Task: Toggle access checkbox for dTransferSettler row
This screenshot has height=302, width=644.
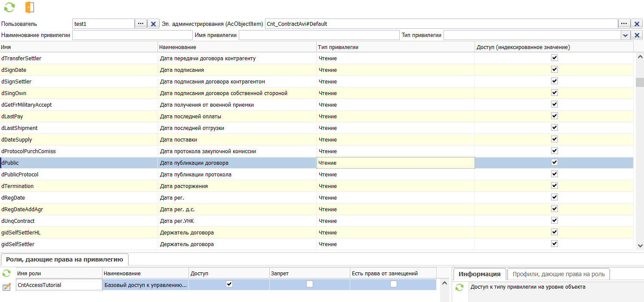Action: (555, 58)
